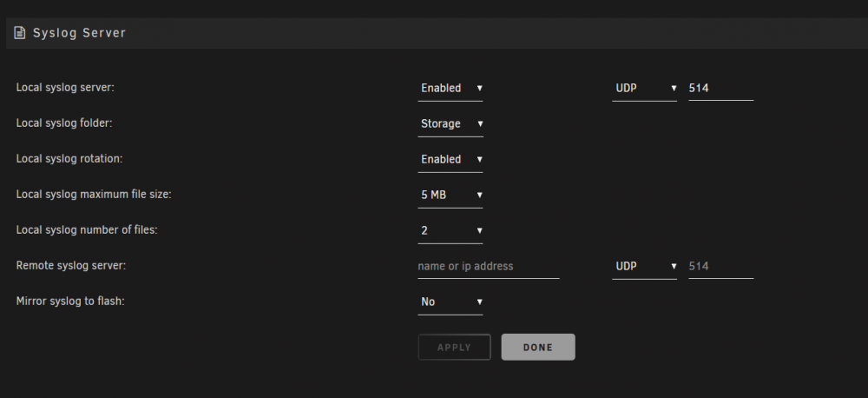Open the Local syslog rotation dropdown
The height and width of the screenshot is (398, 868).
tap(450, 159)
